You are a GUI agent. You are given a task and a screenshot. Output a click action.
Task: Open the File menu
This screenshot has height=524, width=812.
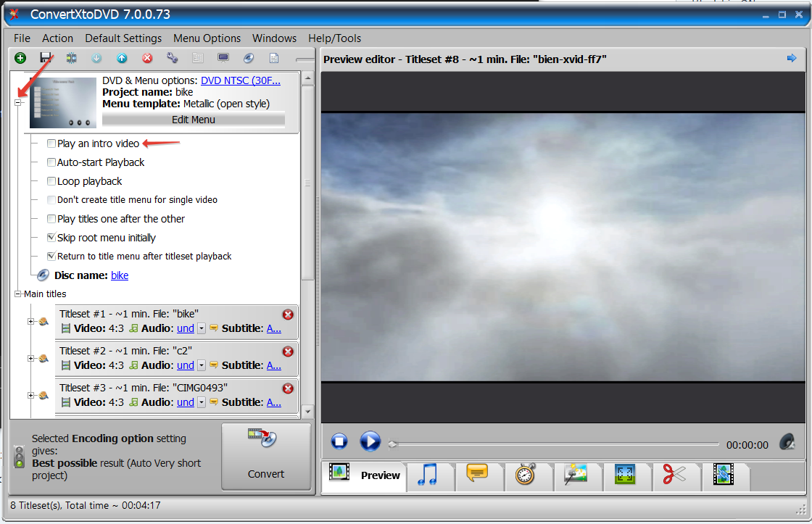pos(22,38)
